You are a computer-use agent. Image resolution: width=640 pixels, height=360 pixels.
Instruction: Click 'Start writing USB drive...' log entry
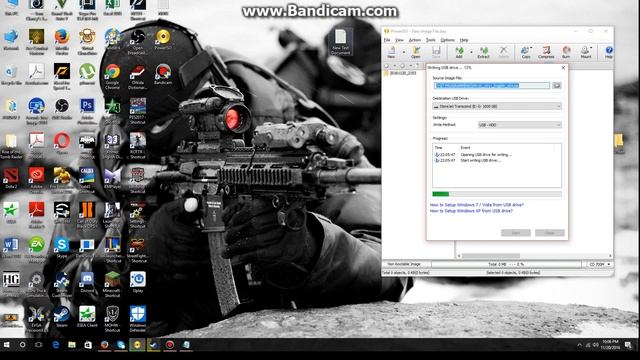point(480,160)
